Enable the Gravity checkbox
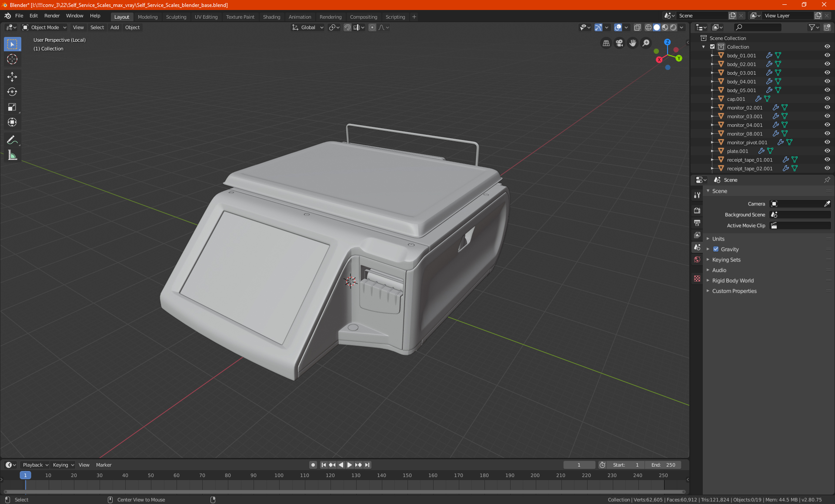 click(716, 249)
